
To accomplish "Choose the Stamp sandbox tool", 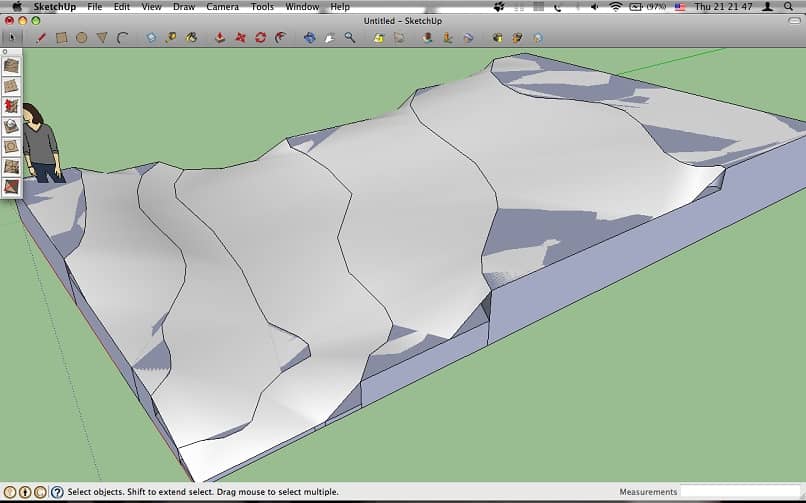I will 11,126.
